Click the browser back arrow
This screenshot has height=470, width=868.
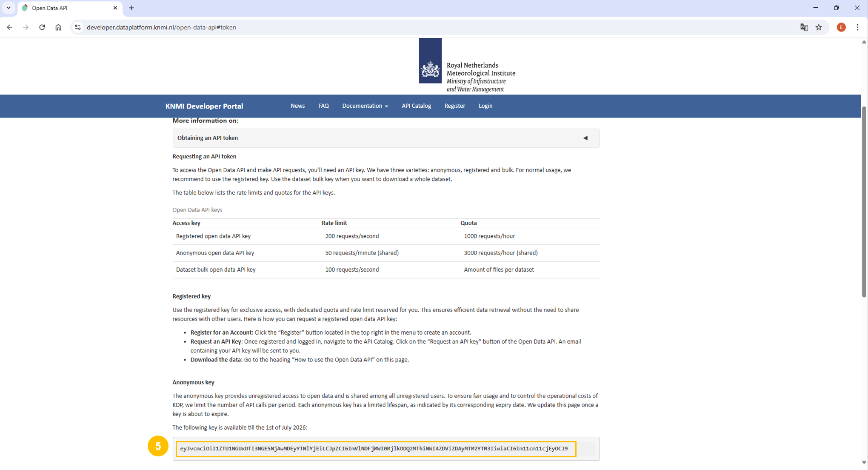(x=9, y=27)
